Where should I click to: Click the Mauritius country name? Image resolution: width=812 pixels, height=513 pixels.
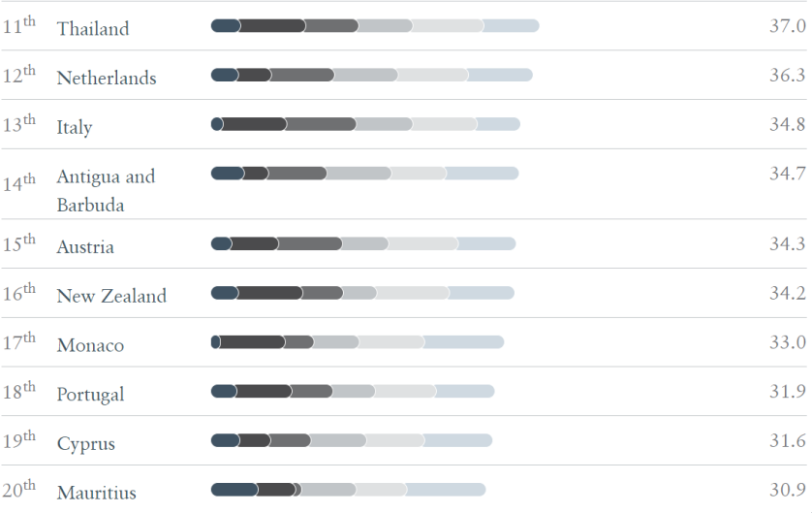tap(96, 493)
